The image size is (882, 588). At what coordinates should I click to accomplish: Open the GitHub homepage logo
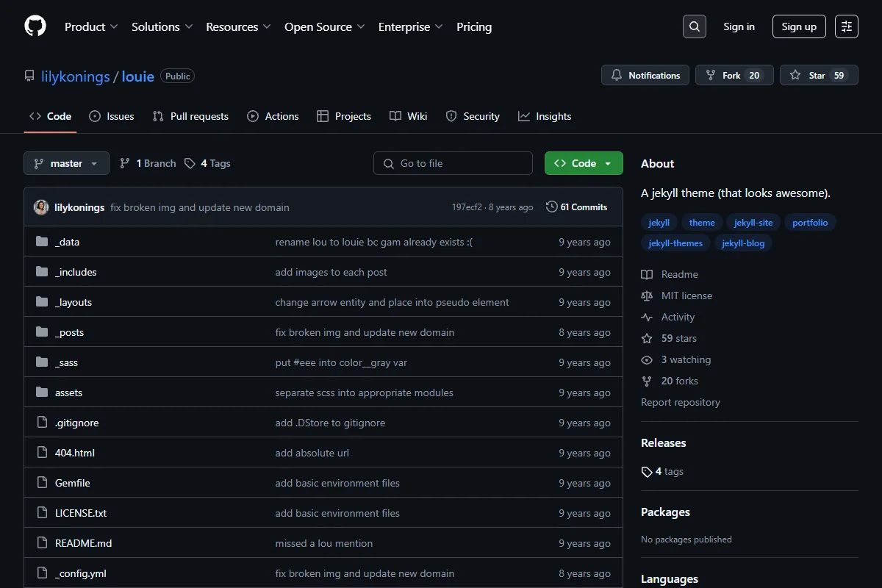click(x=35, y=26)
